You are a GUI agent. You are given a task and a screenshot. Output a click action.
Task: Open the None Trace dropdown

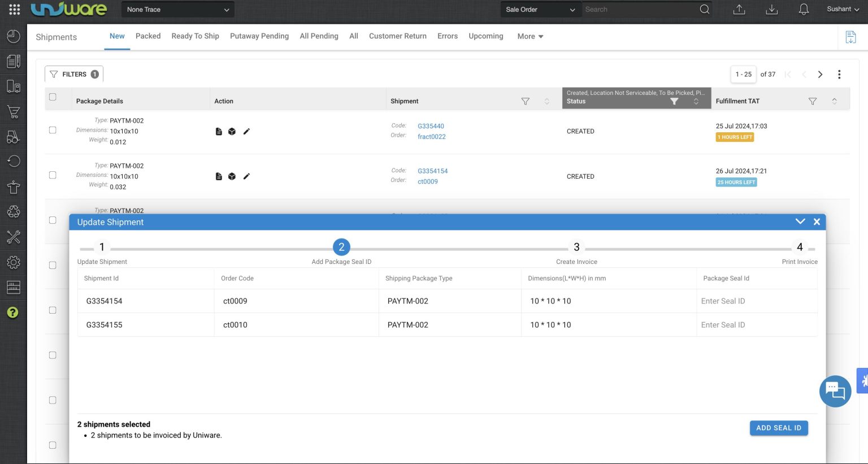click(177, 10)
